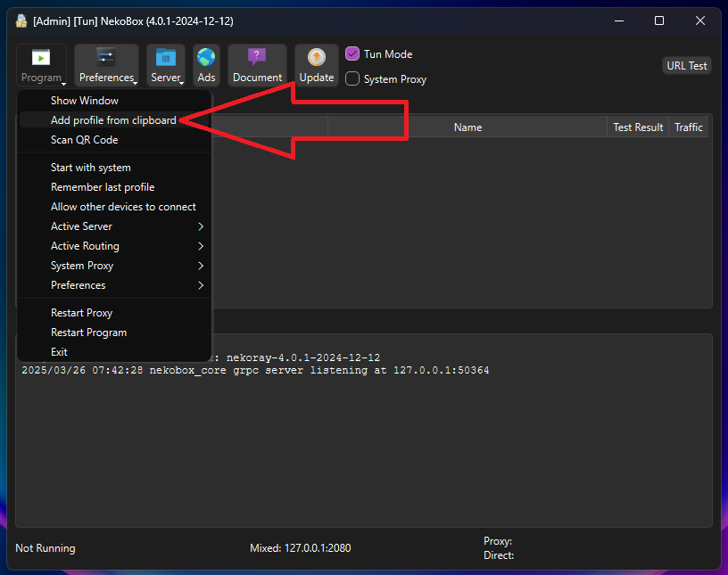Run the URL Test button
Viewport: 728px width, 575px height.
coord(687,65)
